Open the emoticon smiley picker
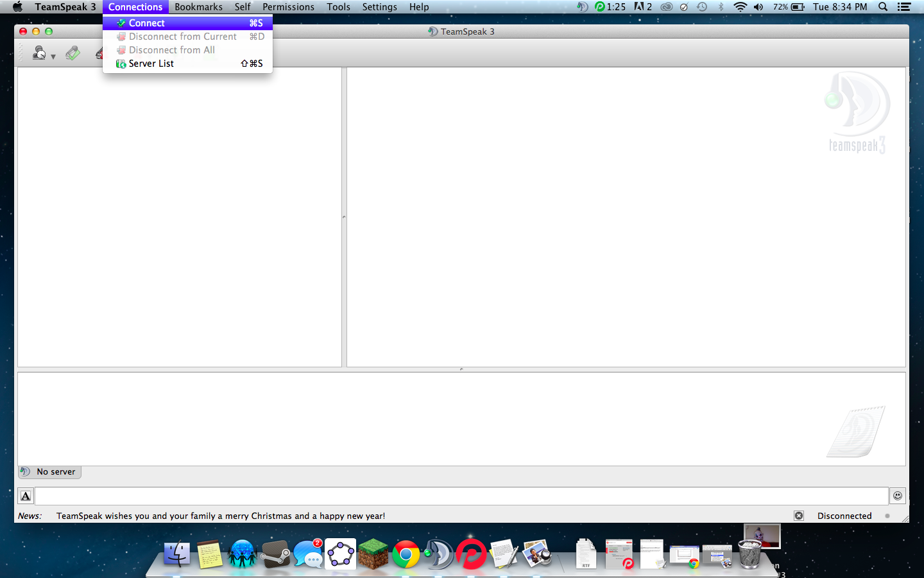This screenshot has height=578, width=924. click(x=898, y=496)
